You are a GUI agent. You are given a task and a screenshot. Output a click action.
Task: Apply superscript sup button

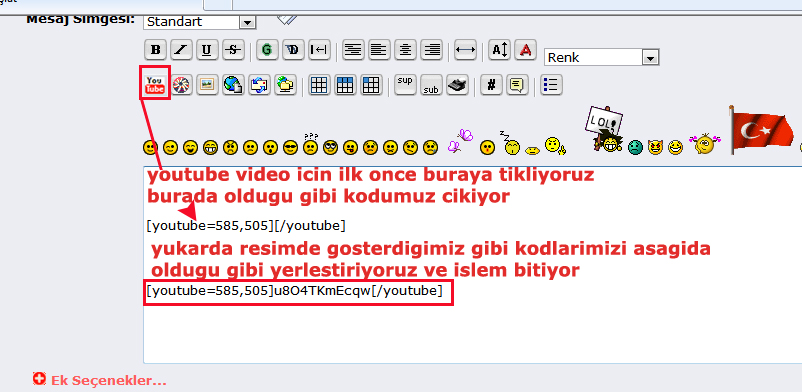pyautogui.click(x=405, y=85)
